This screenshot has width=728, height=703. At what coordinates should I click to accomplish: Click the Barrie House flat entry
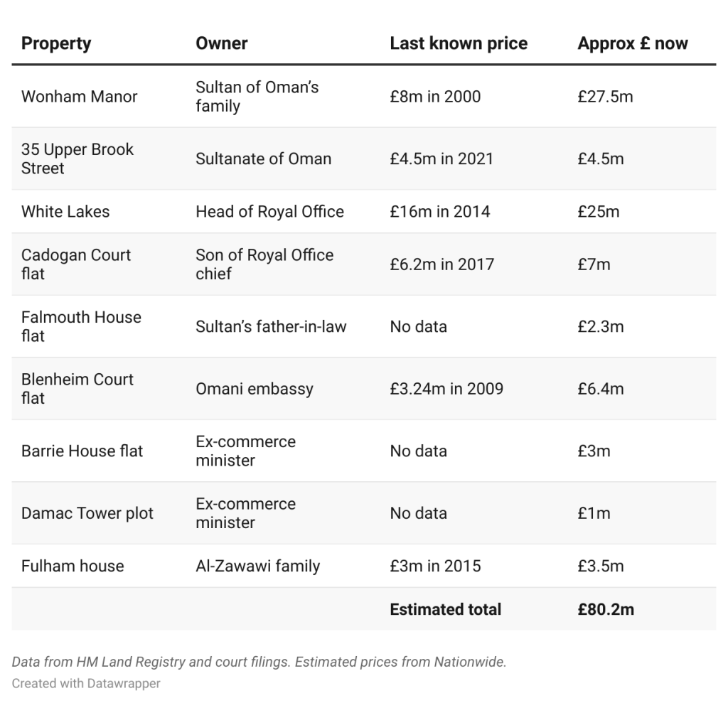tap(82, 451)
